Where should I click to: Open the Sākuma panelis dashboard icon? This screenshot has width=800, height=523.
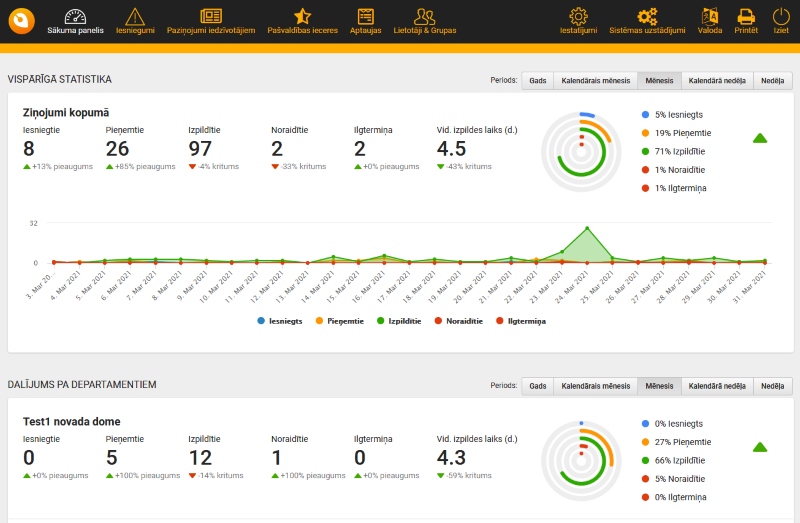click(x=75, y=16)
